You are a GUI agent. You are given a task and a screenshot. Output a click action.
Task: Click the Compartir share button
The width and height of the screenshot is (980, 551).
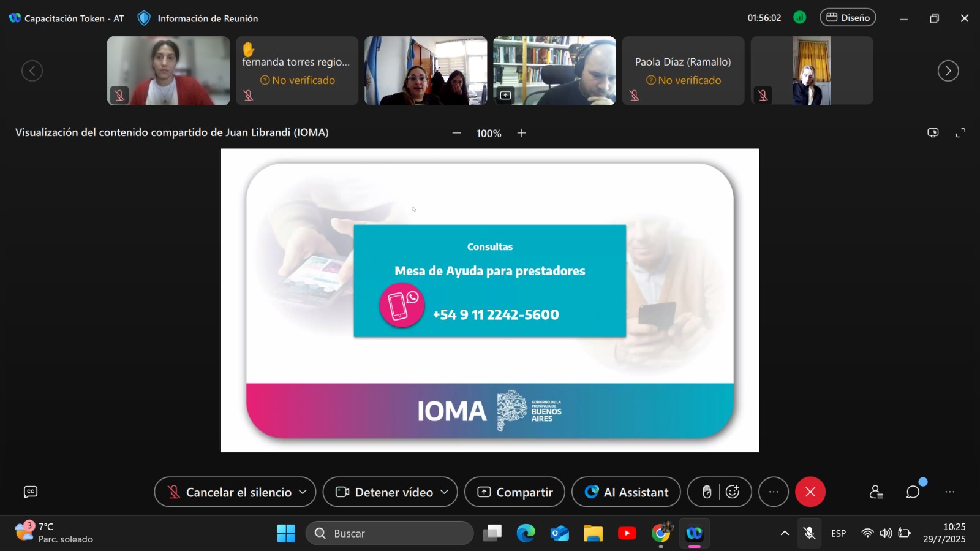click(514, 492)
